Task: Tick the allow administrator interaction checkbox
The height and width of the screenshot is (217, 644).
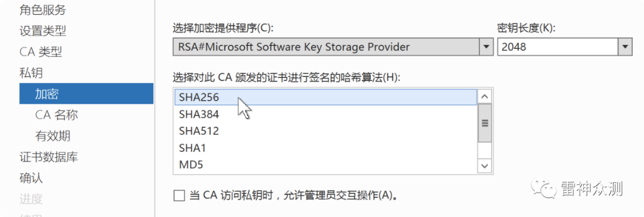Action: (x=179, y=195)
